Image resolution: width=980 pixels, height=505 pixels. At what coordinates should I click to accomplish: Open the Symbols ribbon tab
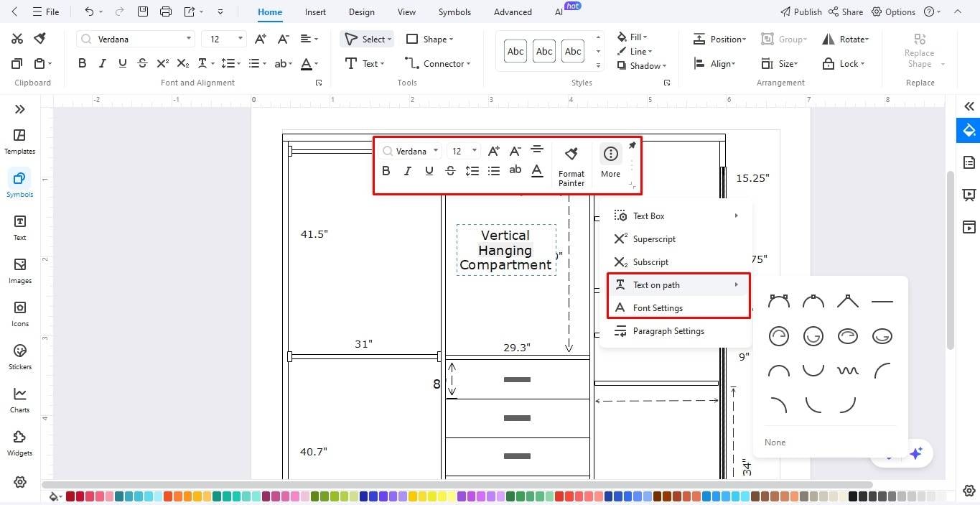(x=454, y=11)
